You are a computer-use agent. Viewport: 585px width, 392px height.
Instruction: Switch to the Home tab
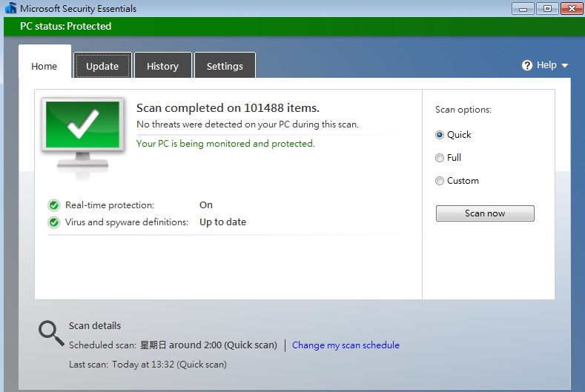pyautogui.click(x=44, y=62)
